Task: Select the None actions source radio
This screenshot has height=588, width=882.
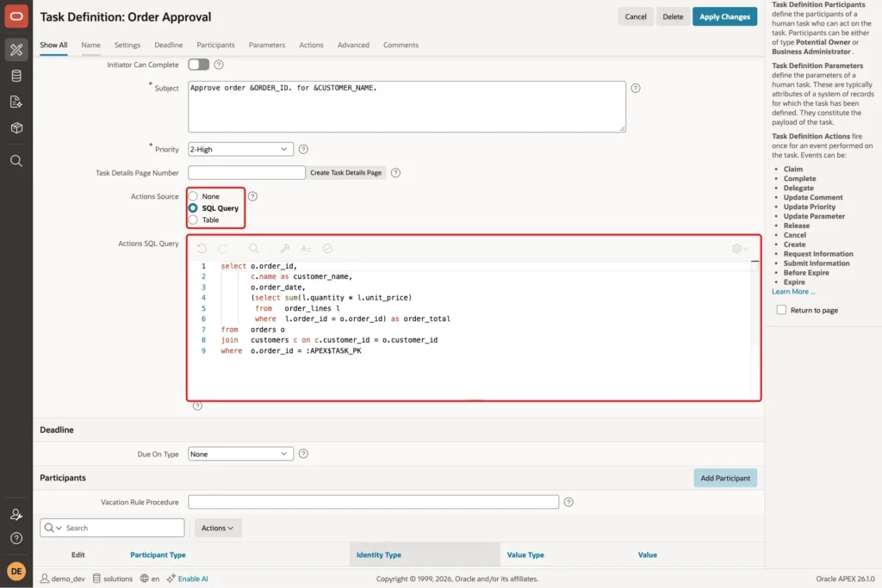Action: click(193, 196)
